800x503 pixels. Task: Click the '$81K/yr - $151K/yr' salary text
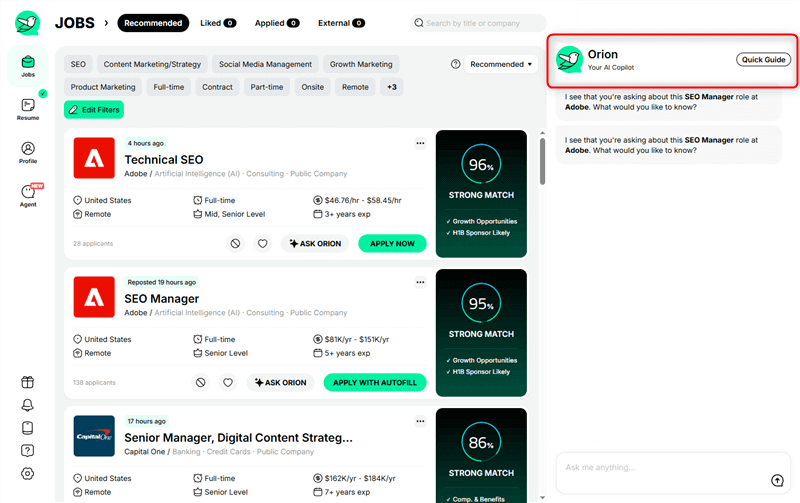pyautogui.click(x=357, y=339)
